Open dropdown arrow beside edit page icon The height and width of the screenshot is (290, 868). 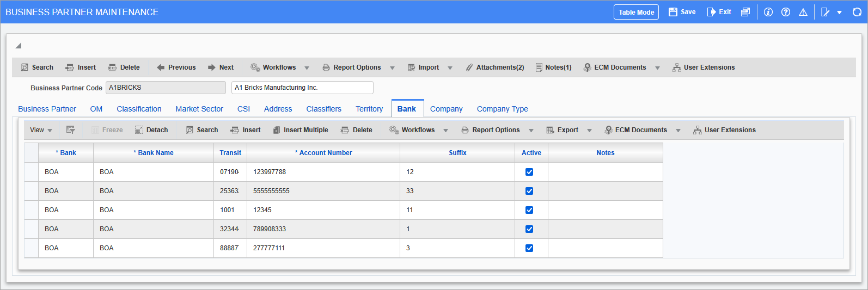(x=839, y=13)
